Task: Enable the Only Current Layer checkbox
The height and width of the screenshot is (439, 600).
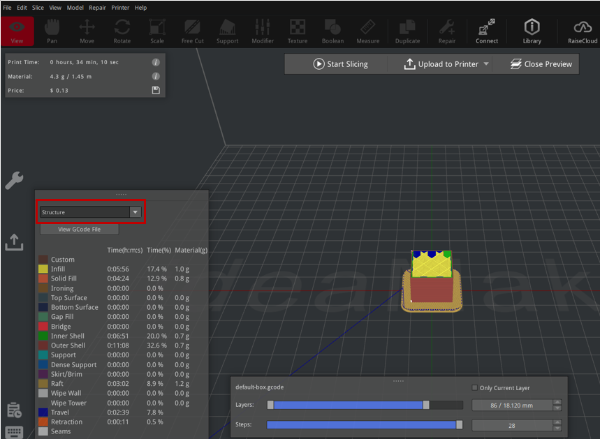Action: click(x=474, y=387)
